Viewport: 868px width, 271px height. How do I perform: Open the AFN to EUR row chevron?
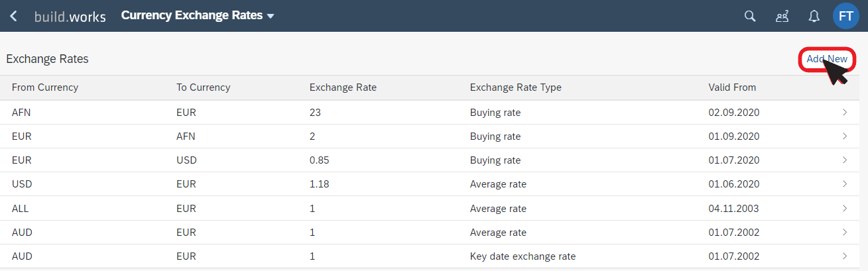845,113
